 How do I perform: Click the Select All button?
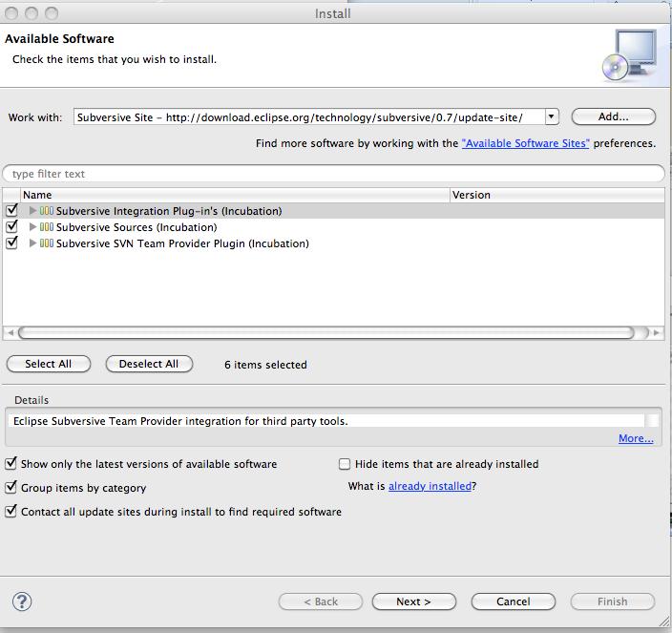click(x=49, y=364)
